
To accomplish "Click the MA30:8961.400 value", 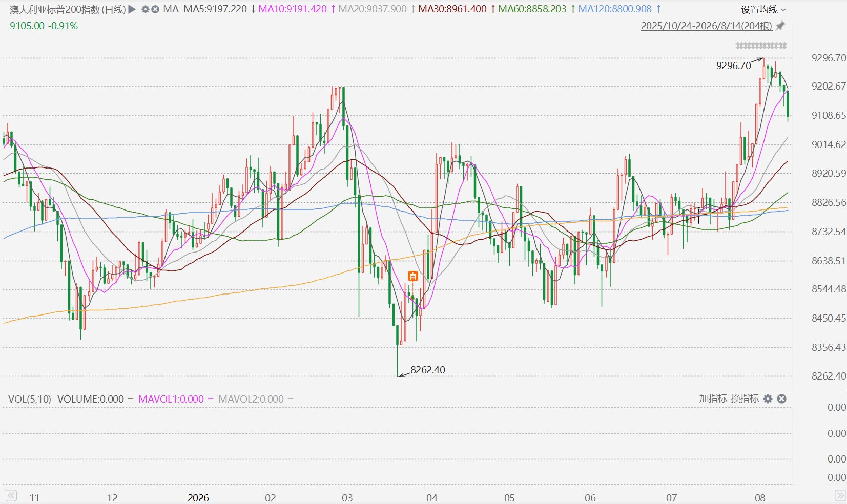I will [x=452, y=9].
